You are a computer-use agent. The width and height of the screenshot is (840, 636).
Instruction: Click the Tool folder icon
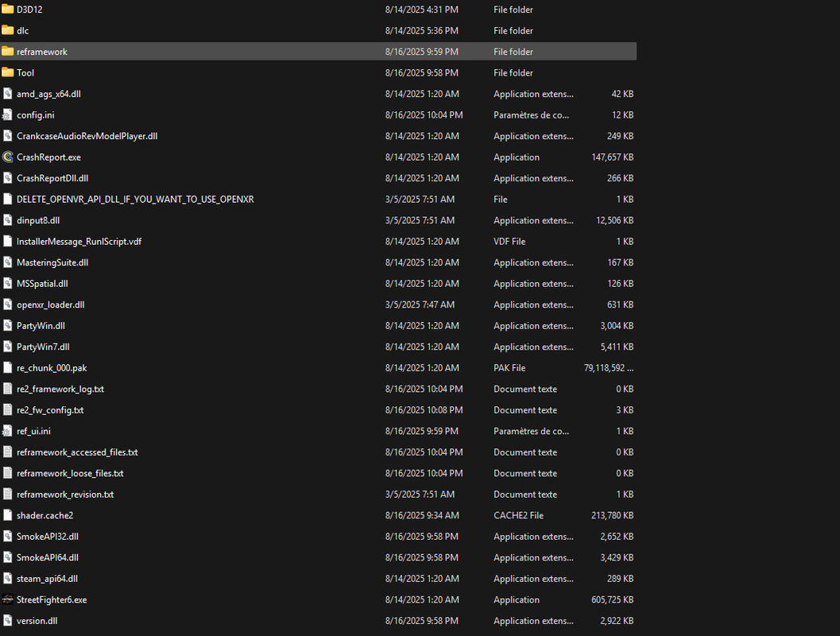pyautogui.click(x=7, y=72)
